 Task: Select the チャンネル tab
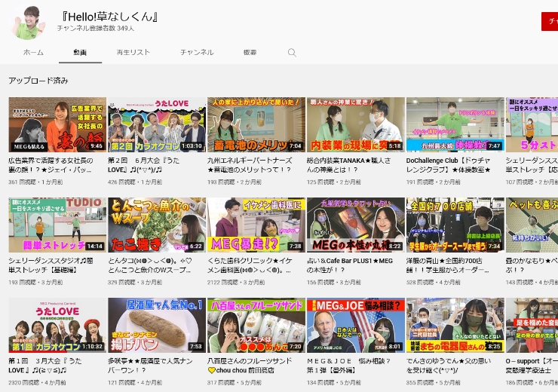click(x=197, y=53)
